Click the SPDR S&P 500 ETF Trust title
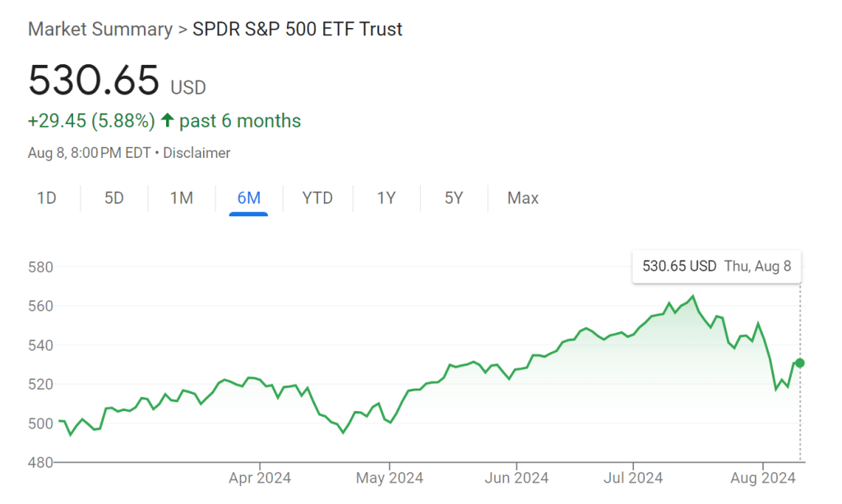The image size is (842, 504). [297, 30]
